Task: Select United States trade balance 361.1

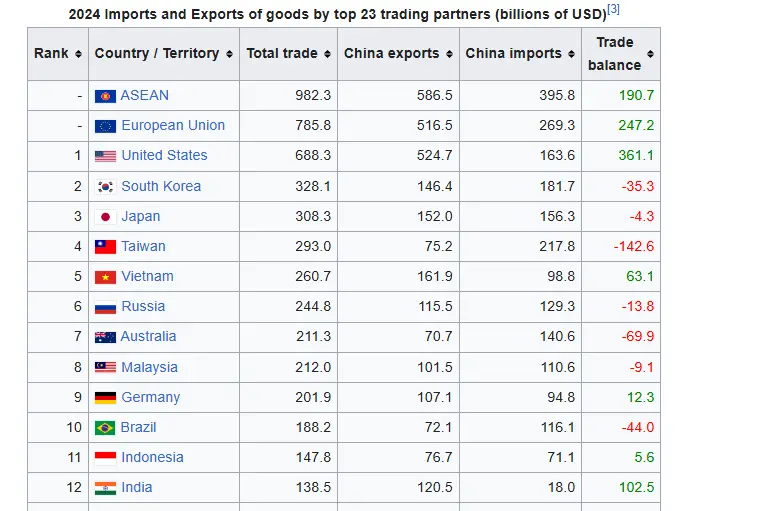Action: coord(636,155)
